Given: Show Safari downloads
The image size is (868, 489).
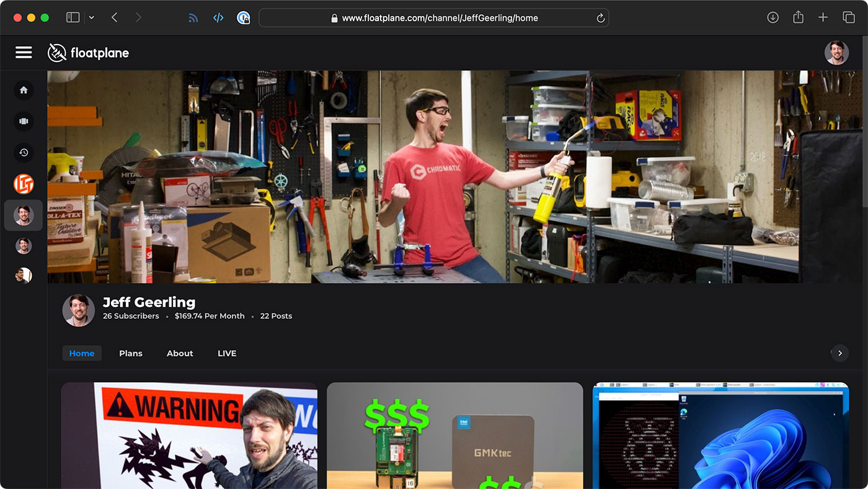Looking at the screenshot, I should pyautogui.click(x=773, y=17).
